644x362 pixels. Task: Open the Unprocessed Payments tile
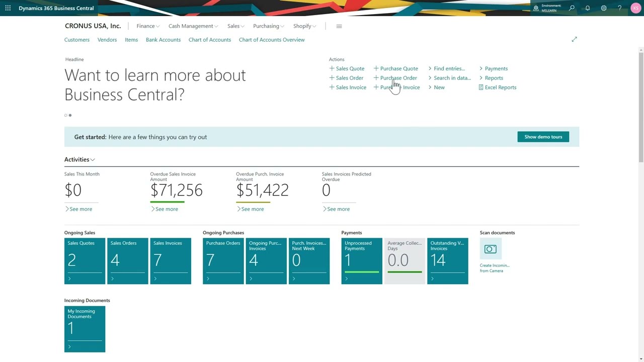(362, 261)
